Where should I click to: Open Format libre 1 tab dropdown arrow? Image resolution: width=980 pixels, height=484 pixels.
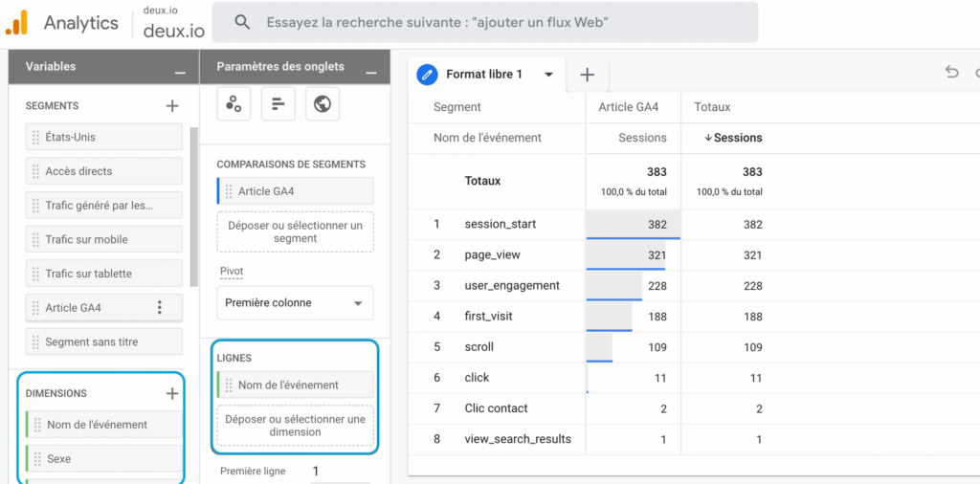(548, 75)
